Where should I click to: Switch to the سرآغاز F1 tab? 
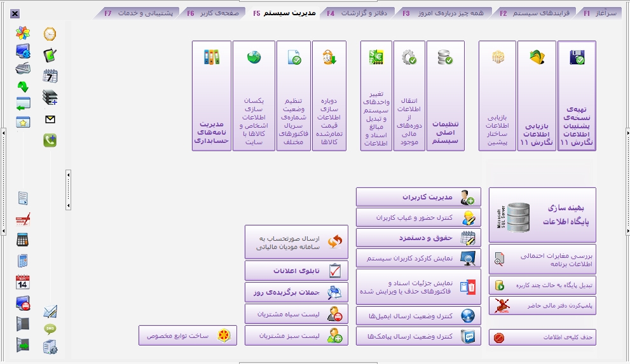(599, 13)
